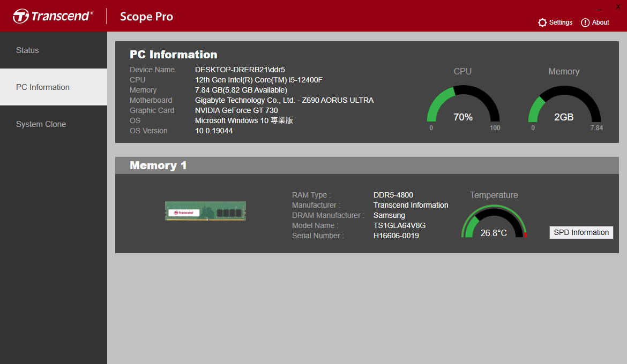Close the Scope Pro window

point(618,7)
